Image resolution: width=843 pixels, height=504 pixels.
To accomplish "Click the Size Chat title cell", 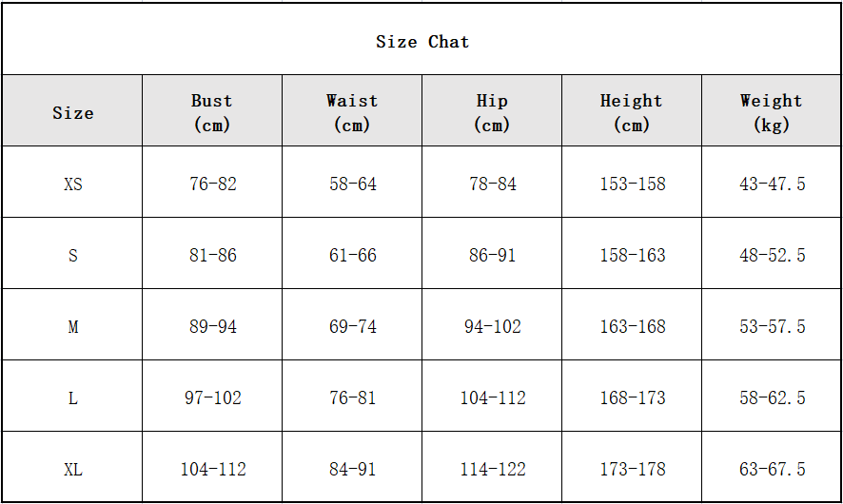I will pyautogui.click(x=422, y=42).
